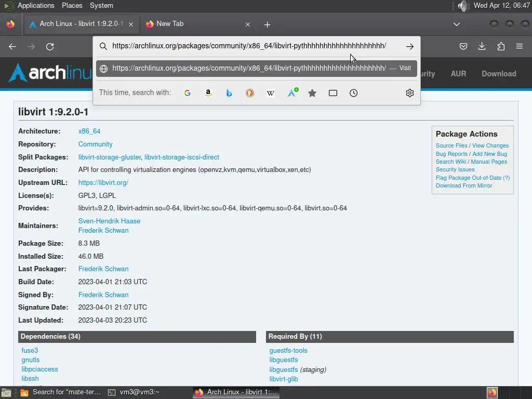The height and width of the screenshot is (399, 532).
Task: Add Arch Linux search engine
Action: click(x=292, y=92)
